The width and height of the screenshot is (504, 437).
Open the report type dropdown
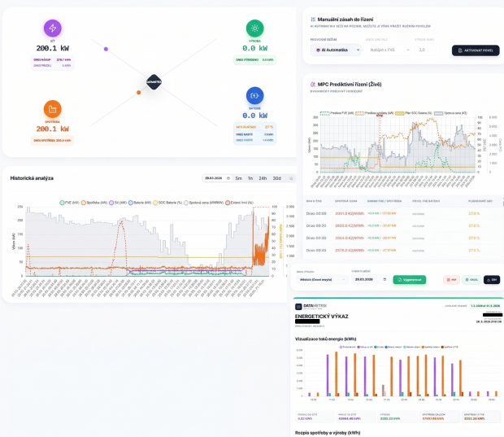click(x=322, y=280)
